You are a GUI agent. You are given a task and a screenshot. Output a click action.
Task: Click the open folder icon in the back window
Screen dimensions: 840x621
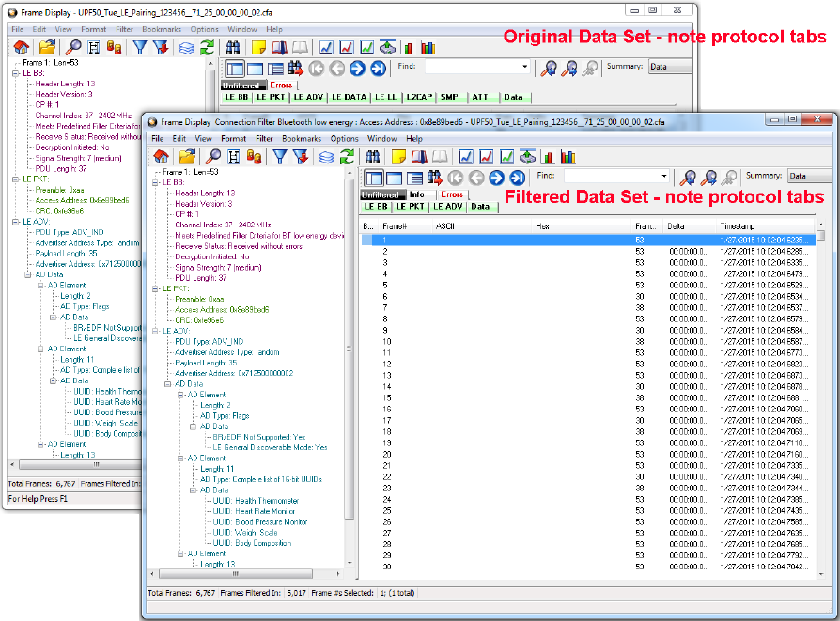pyautogui.click(x=47, y=47)
